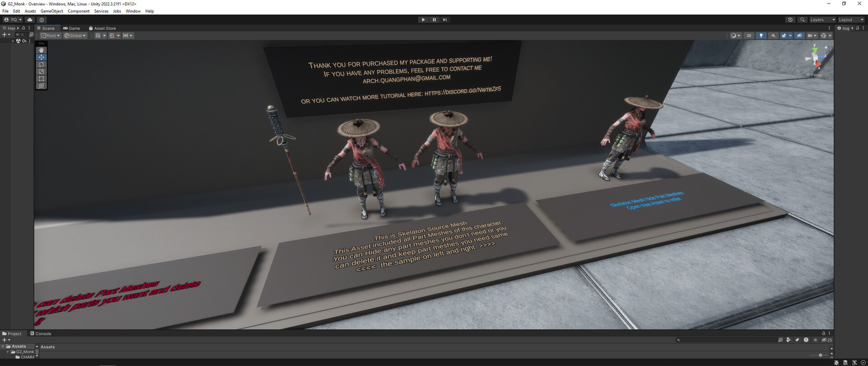This screenshot has height=366, width=868.
Task: Click the increment snapping ruler icon
Action: click(x=126, y=36)
